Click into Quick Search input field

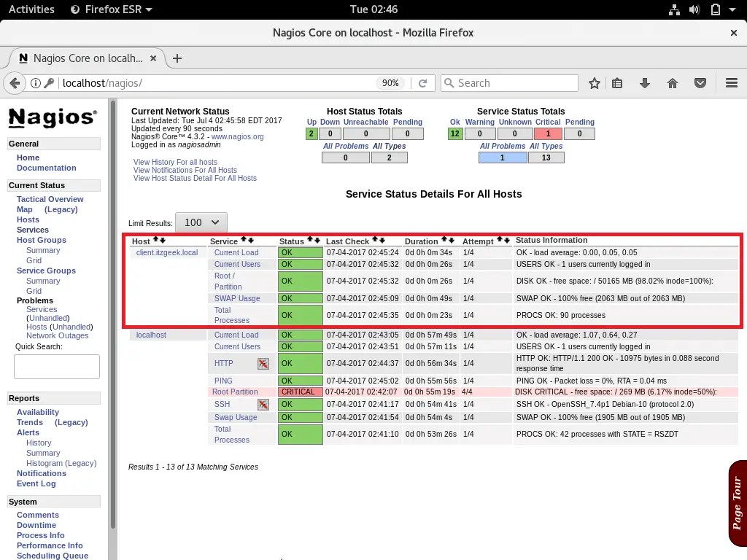point(57,367)
